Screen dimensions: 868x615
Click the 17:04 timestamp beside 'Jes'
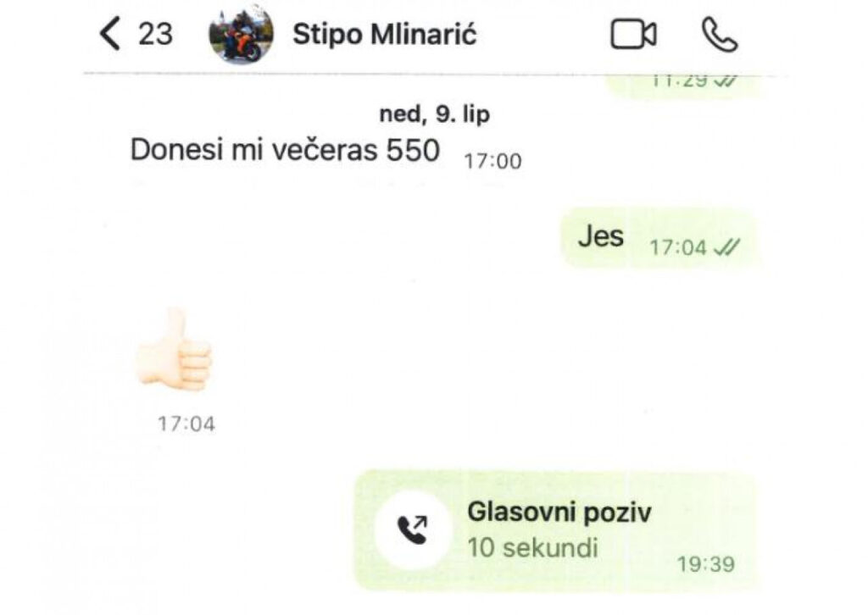click(x=678, y=247)
